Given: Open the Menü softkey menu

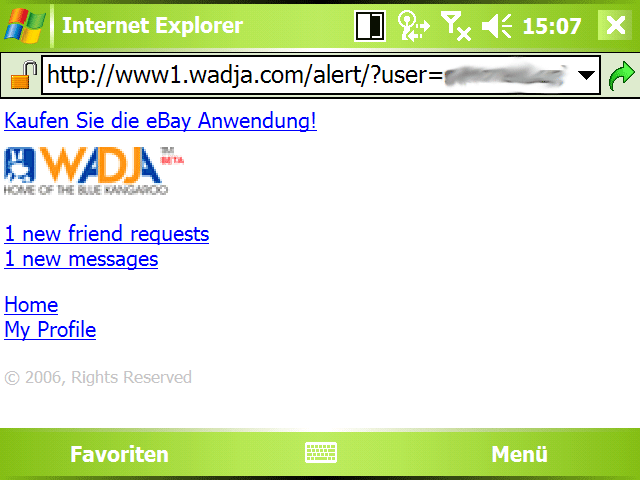Looking at the screenshot, I should tap(519, 454).
